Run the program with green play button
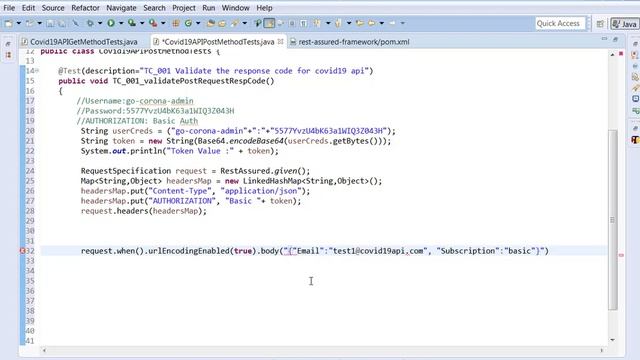The image size is (640, 360). tap(111, 23)
